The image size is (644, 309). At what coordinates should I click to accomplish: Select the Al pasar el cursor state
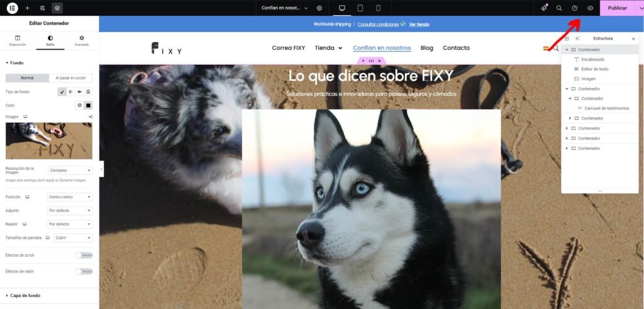pos(70,78)
